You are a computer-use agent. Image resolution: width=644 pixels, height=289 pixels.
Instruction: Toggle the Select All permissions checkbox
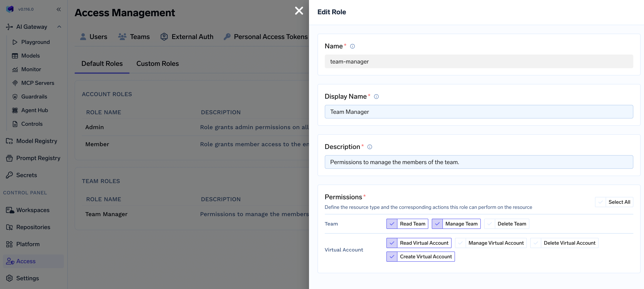[x=600, y=202]
